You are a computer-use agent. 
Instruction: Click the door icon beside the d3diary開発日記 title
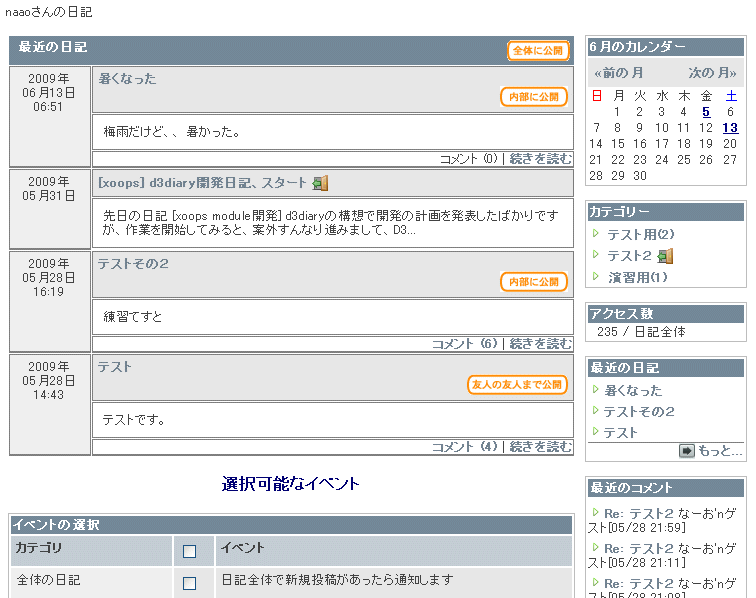coord(320,183)
